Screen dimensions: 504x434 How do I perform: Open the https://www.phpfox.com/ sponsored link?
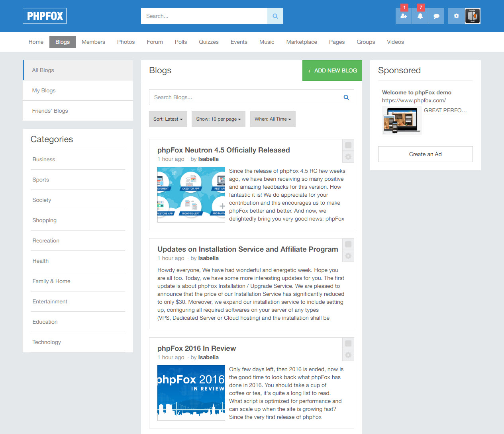pos(414,100)
